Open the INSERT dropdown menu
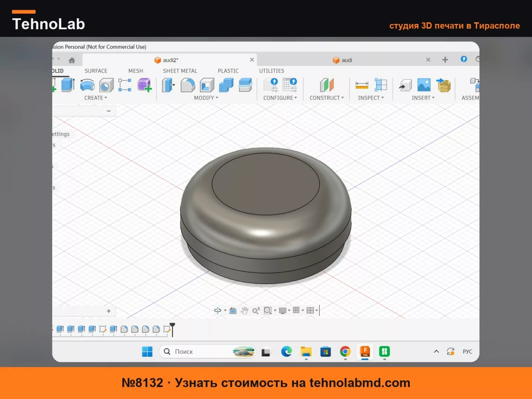532x399 pixels. point(423,98)
